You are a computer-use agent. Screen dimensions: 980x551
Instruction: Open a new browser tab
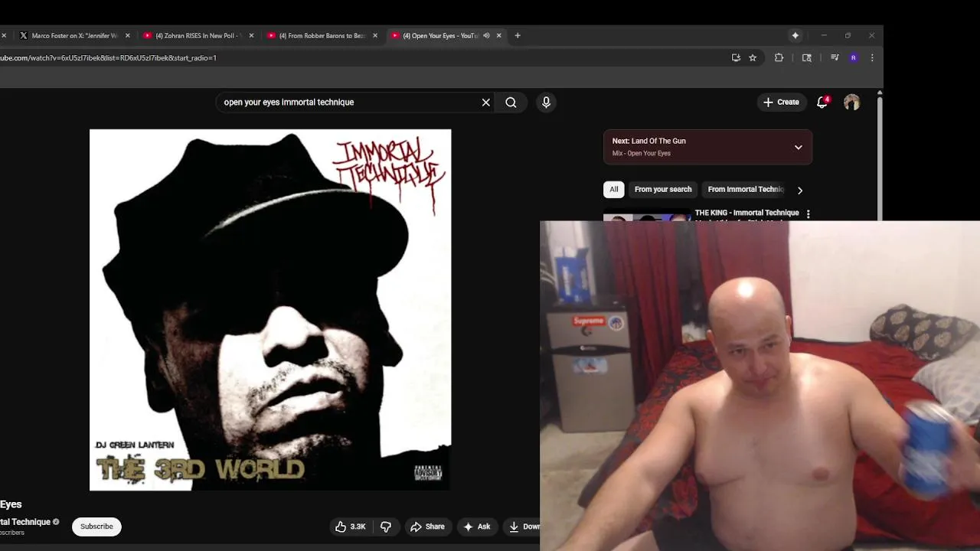(x=518, y=35)
